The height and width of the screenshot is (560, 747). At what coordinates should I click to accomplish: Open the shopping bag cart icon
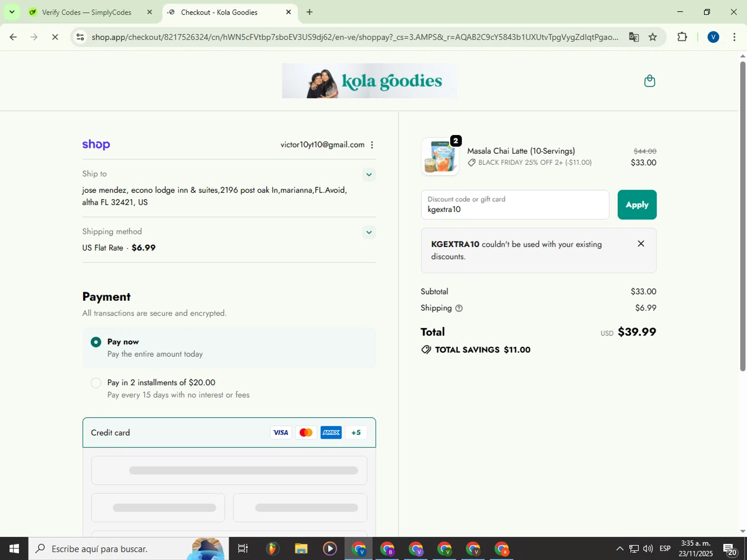tap(649, 81)
